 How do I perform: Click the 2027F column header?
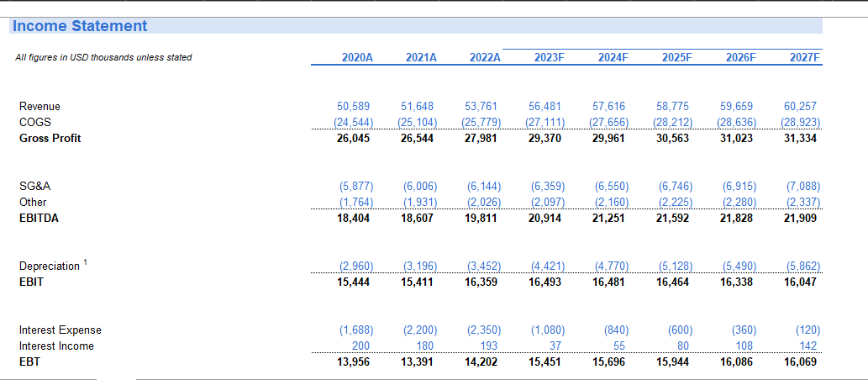pyautogui.click(x=804, y=58)
